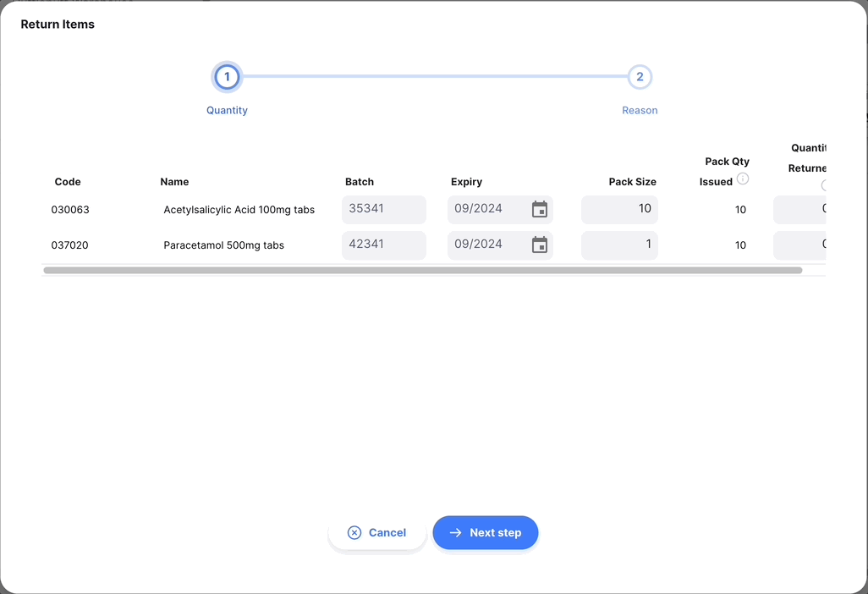Screen dimensions: 868x594
Task: Select the Reason step label
Action: pyautogui.click(x=640, y=110)
